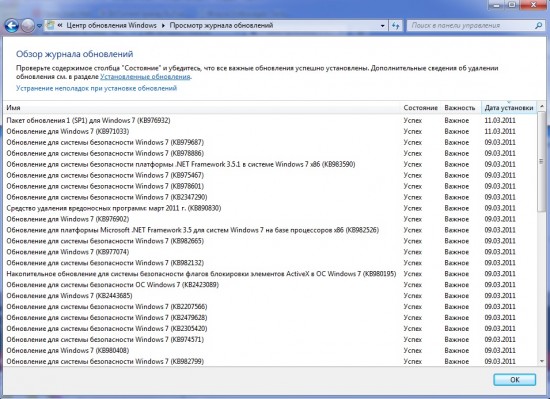Click the scrollbar down arrow
The height and width of the screenshot is (399, 550).
click(542, 361)
